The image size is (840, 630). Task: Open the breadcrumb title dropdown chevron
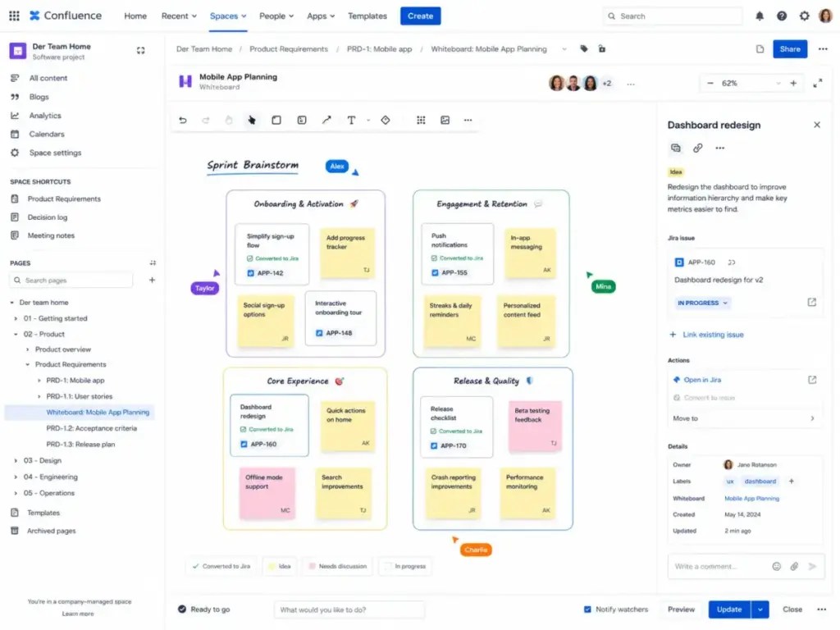tap(564, 49)
